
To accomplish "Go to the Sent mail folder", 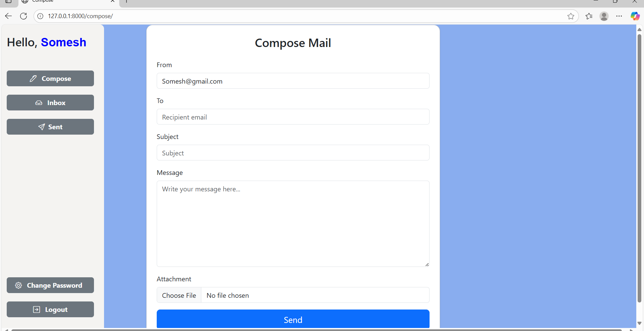I will (50, 127).
